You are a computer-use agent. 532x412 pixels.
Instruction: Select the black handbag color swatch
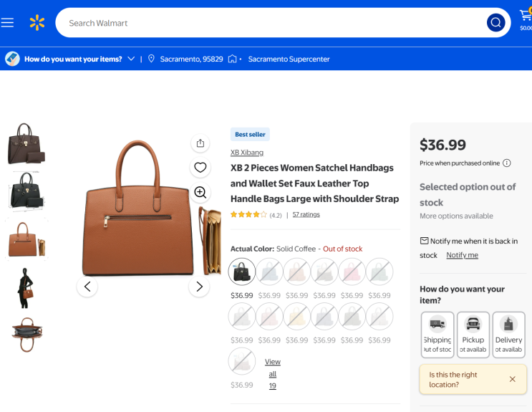pos(242,271)
